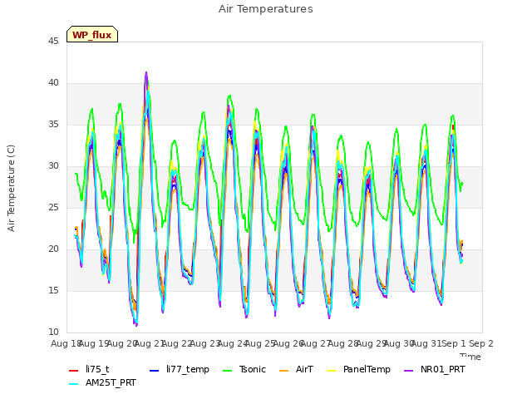Click the red li75_t legend swatch
The image size is (532, 399).
[74, 370]
